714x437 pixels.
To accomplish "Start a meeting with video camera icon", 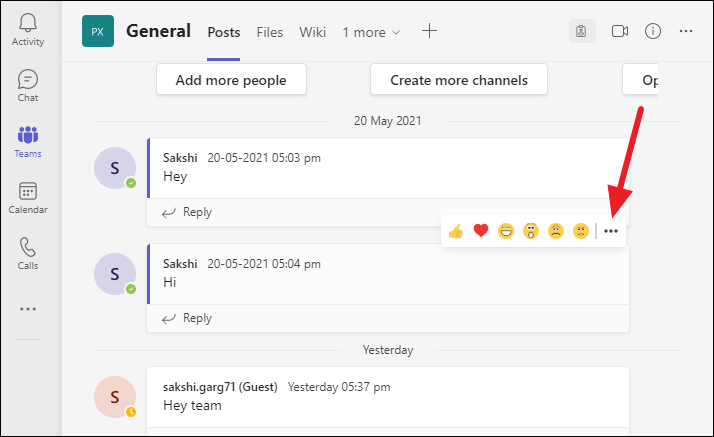I will pos(620,31).
